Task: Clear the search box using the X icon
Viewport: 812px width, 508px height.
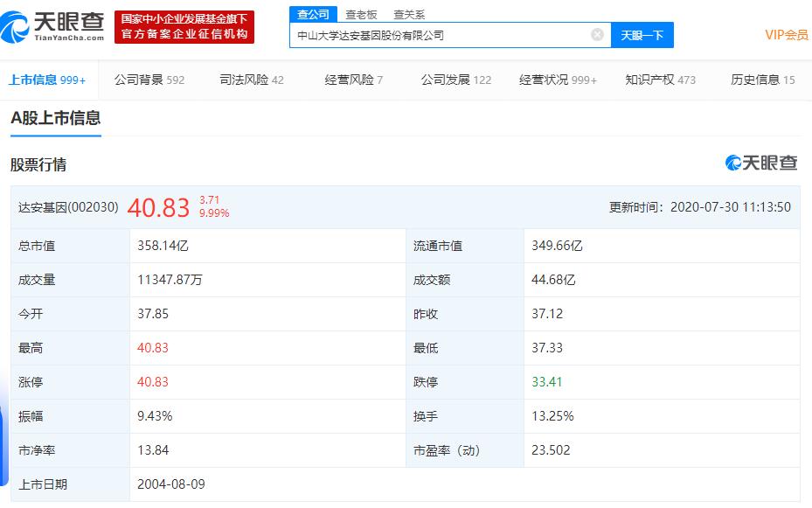Action: tap(596, 34)
